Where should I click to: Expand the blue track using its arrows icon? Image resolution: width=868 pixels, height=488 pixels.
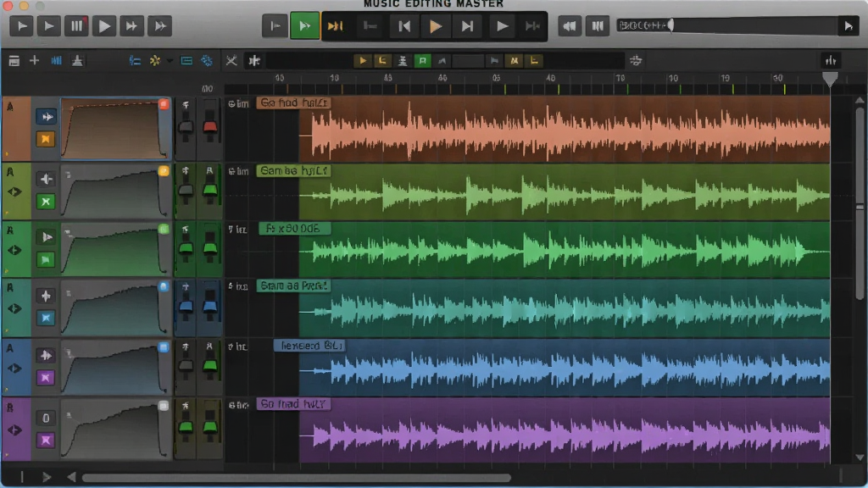point(14,369)
